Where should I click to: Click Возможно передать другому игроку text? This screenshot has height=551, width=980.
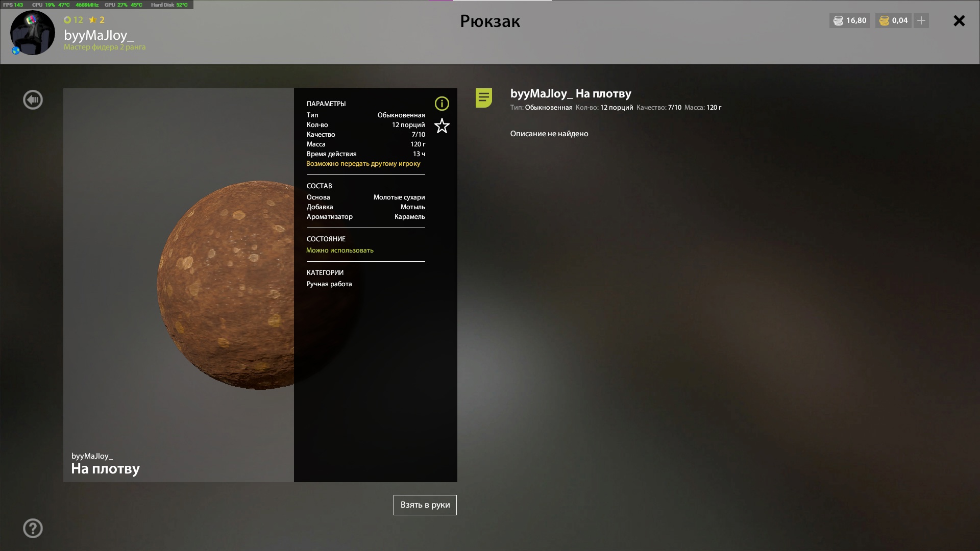tap(363, 164)
